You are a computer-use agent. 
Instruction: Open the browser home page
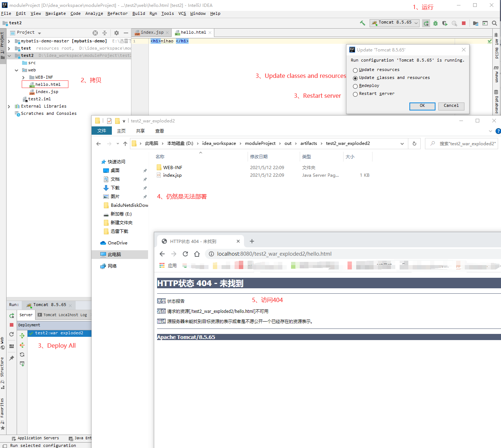197,254
